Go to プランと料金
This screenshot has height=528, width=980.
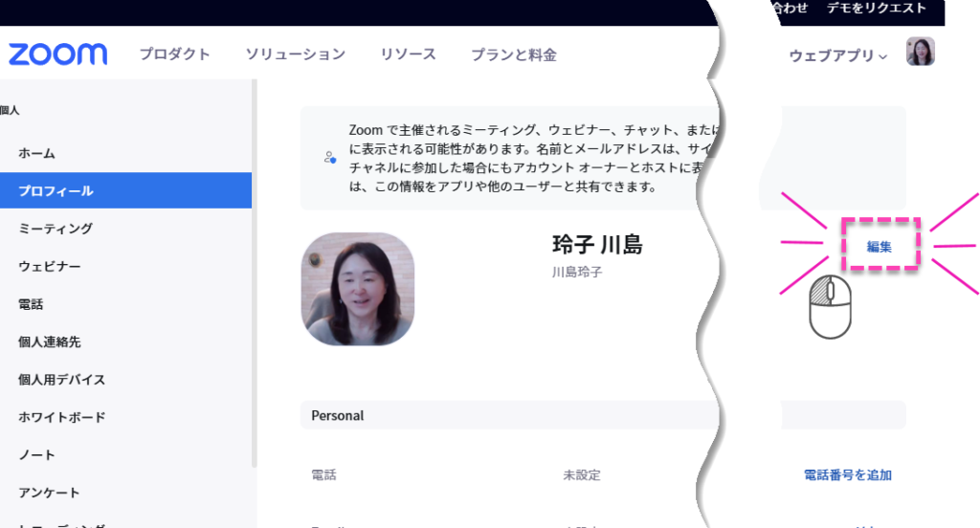click(x=513, y=55)
